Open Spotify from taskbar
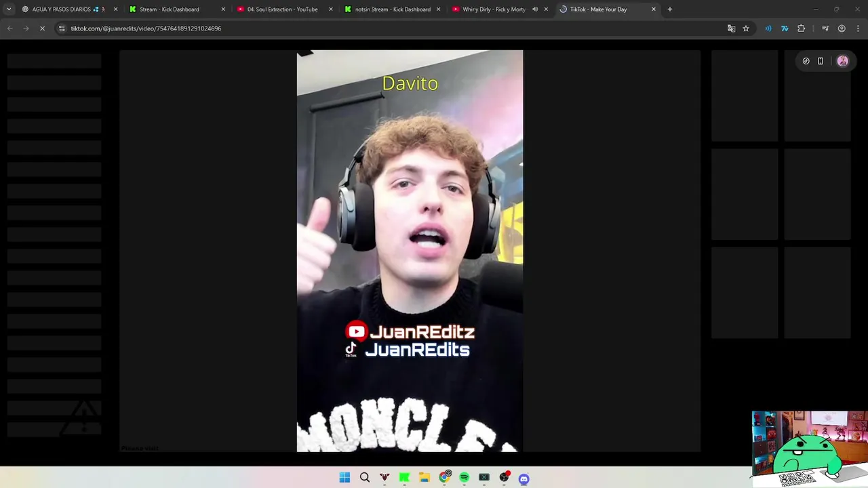 point(465,478)
